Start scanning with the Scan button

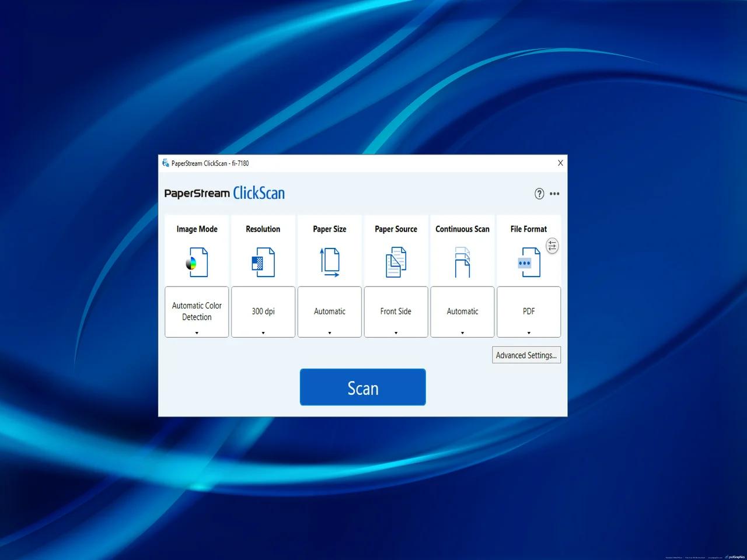pyautogui.click(x=363, y=387)
